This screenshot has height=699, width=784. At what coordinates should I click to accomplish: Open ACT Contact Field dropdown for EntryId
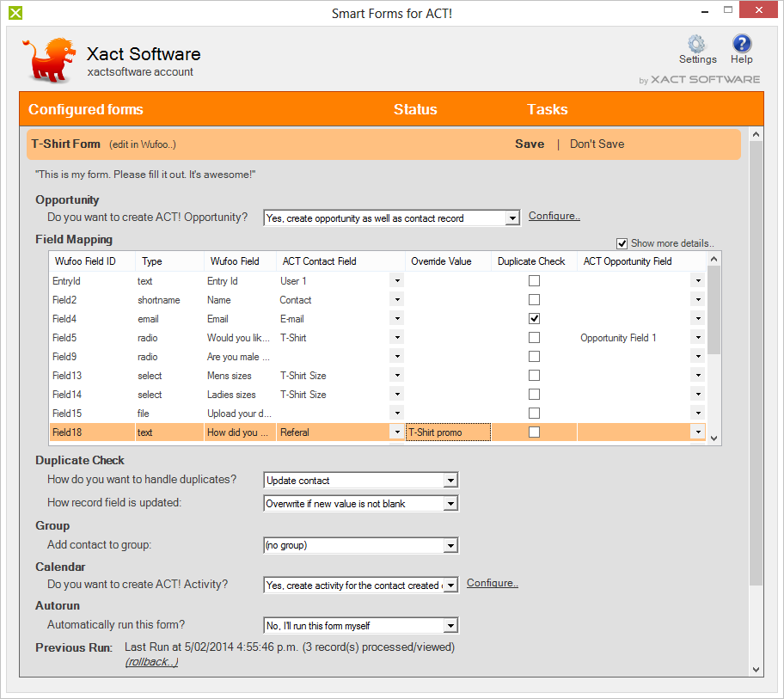[x=397, y=281]
